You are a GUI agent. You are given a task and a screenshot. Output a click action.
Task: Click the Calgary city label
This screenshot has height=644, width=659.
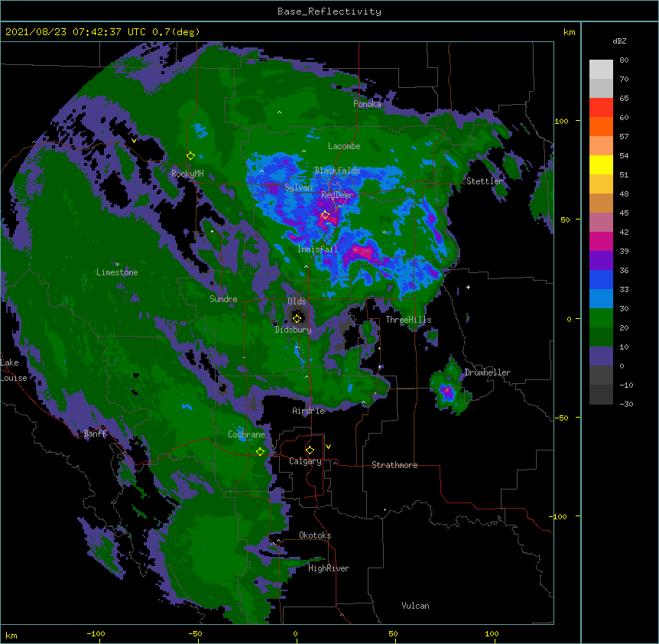[306, 461]
